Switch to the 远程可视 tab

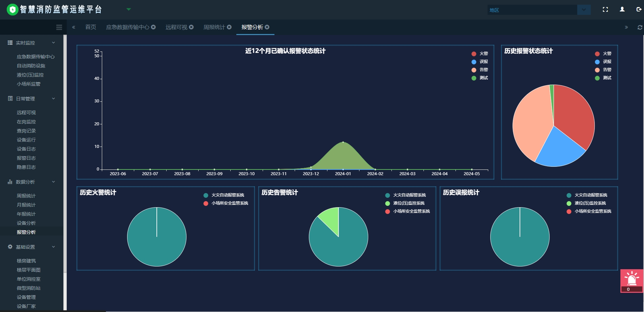click(x=176, y=27)
